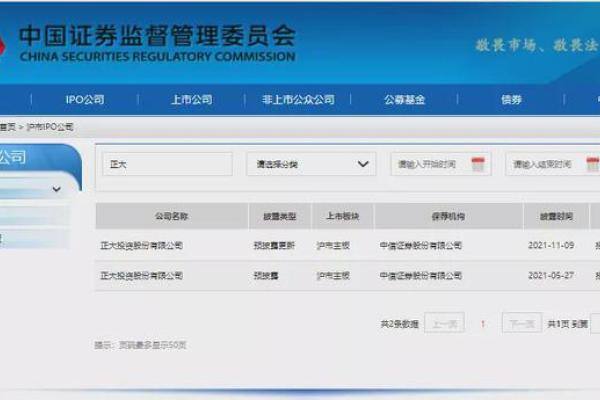This screenshot has width=600, height=400.
Task: Click the 上市板块 column header
Action: (342, 216)
